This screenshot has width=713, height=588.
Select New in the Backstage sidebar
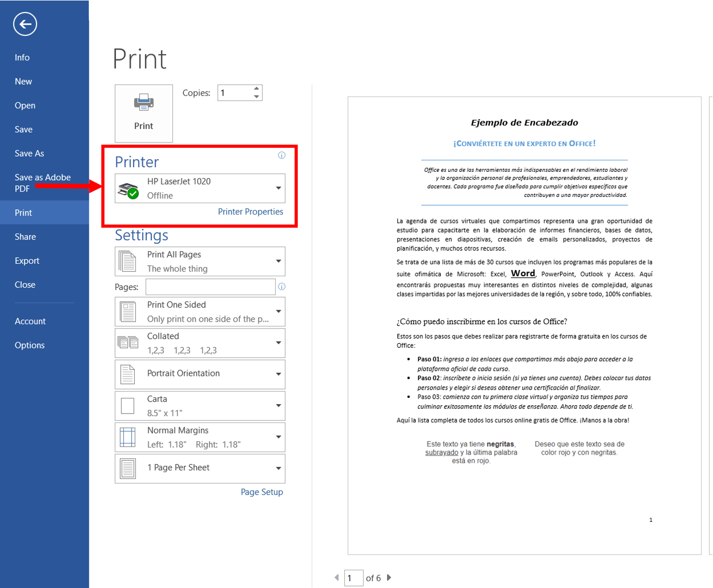(x=44, y=81)
